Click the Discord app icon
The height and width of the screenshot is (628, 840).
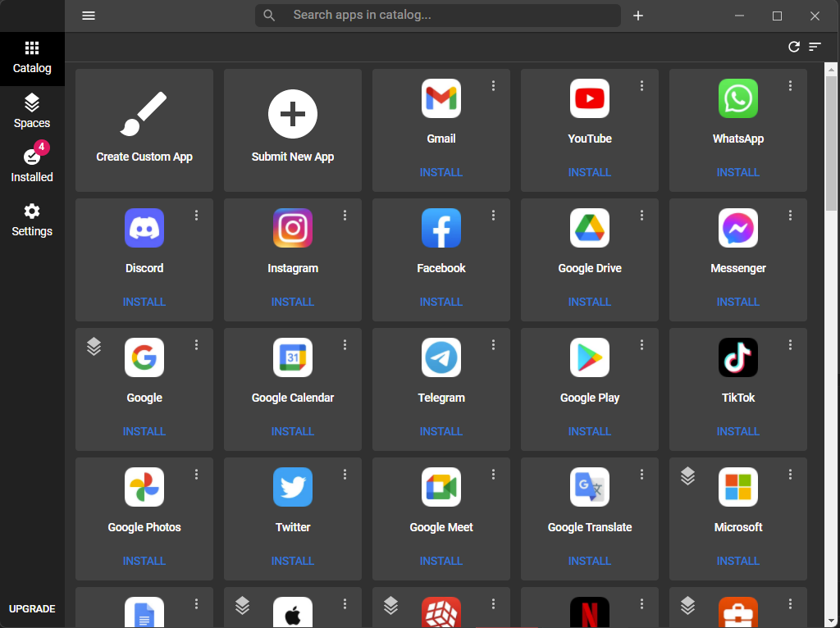point(144,228)
